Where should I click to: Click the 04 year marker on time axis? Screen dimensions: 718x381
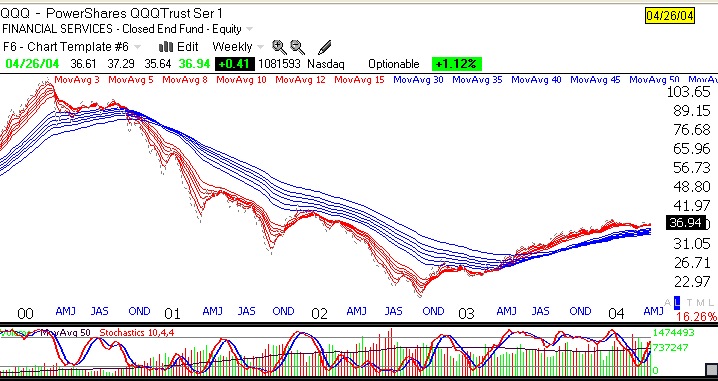pyautogui.click(x=616, y=314)
